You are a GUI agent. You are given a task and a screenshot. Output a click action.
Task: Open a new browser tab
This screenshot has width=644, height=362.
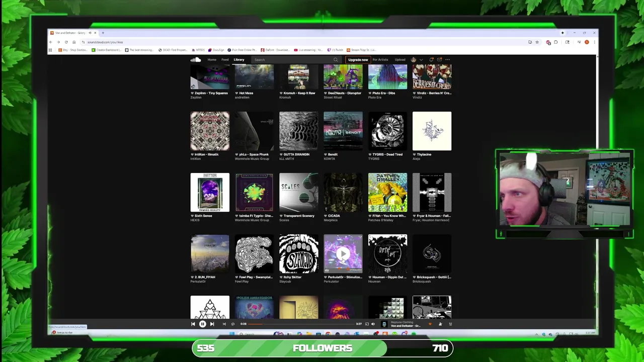[103, 33]
